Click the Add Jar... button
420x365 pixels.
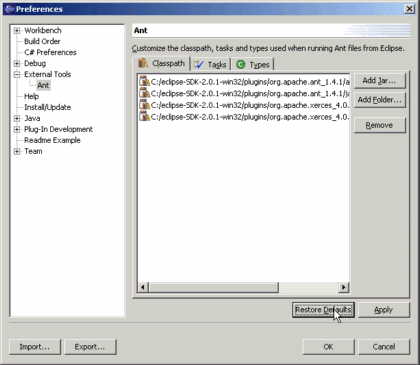(379, 80)
